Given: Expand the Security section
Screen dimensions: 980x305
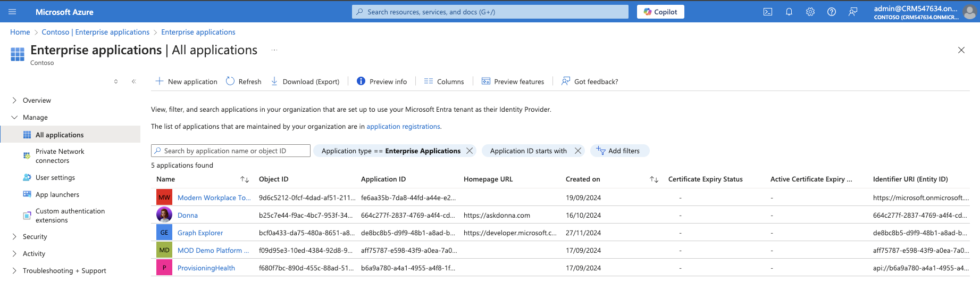Looking at the screenshot, I should 14,236.
